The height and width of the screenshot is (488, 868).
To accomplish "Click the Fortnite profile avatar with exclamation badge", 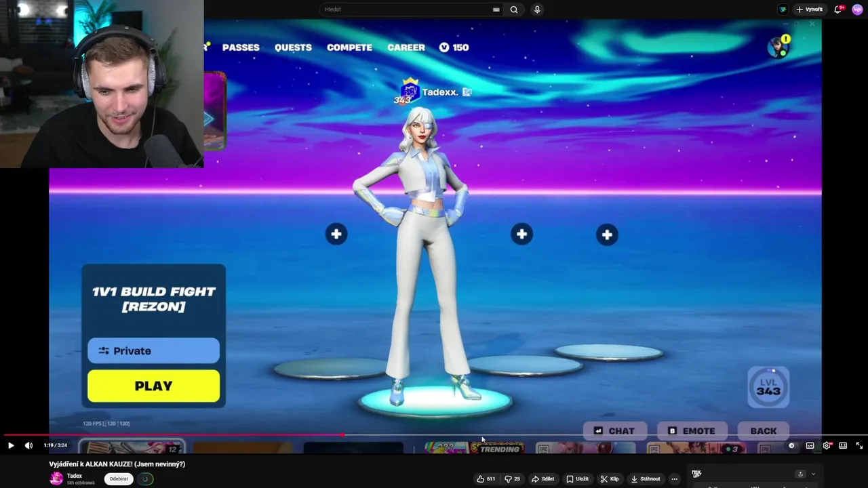I will (x=778, y=47).
